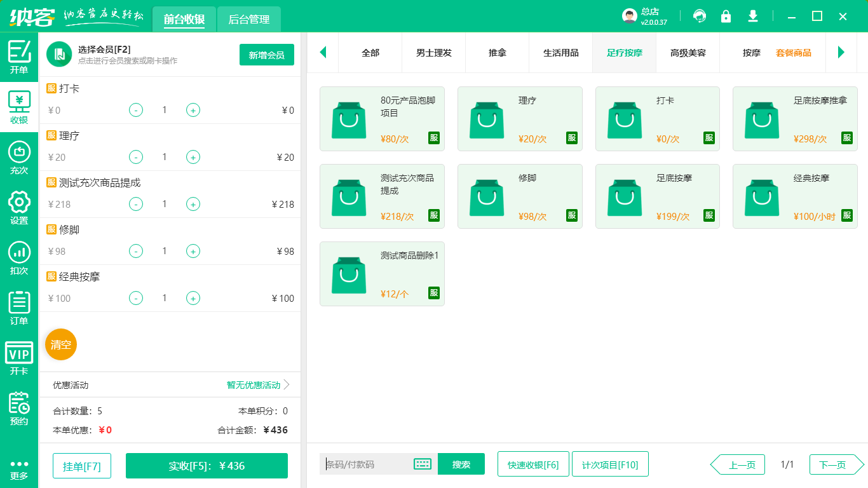Select the 开单 icon in the sidebar

[x=19, y=56]
